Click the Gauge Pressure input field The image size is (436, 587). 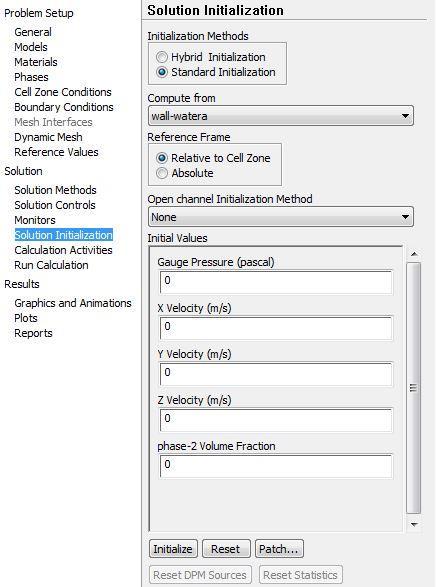(x=276, y=282)
